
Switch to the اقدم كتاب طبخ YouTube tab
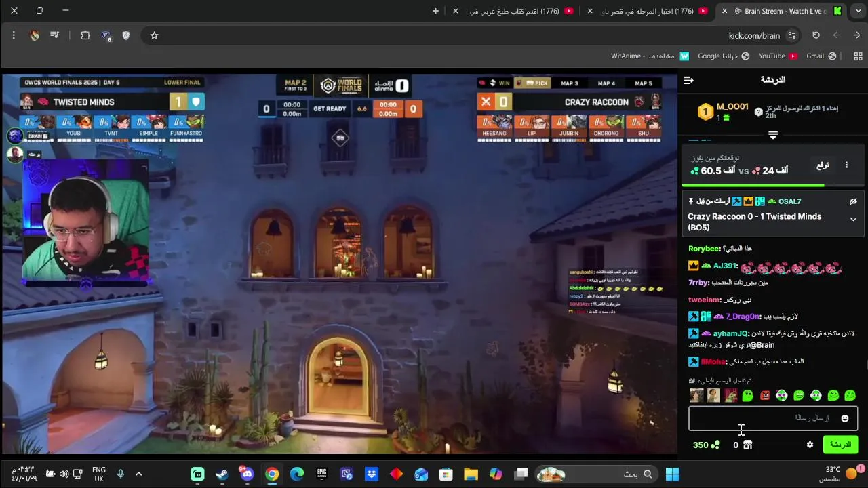pos(514,11)
